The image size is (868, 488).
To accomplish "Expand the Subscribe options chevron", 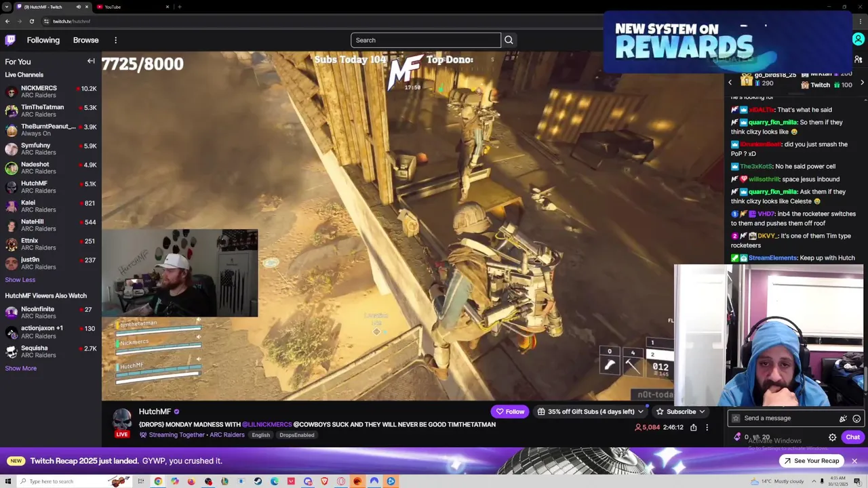I will [702, 411].
